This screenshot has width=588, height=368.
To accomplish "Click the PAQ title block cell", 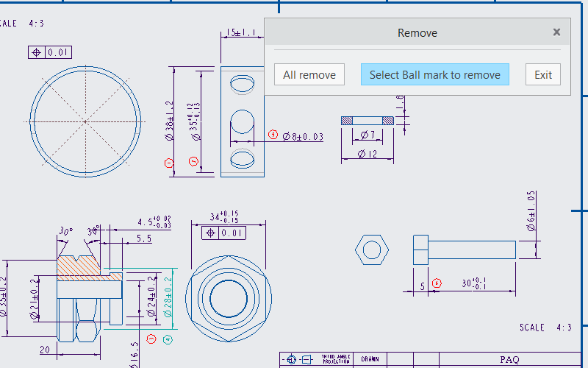I will point(509,360).
